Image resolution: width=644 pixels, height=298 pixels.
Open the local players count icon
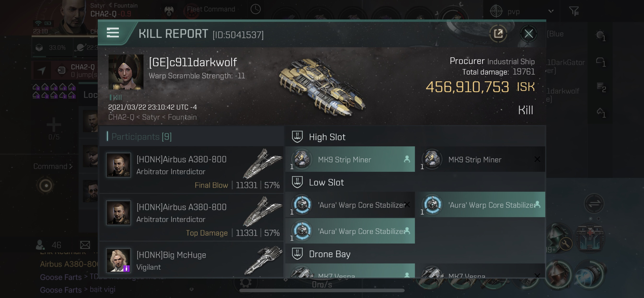click(40, 245)
